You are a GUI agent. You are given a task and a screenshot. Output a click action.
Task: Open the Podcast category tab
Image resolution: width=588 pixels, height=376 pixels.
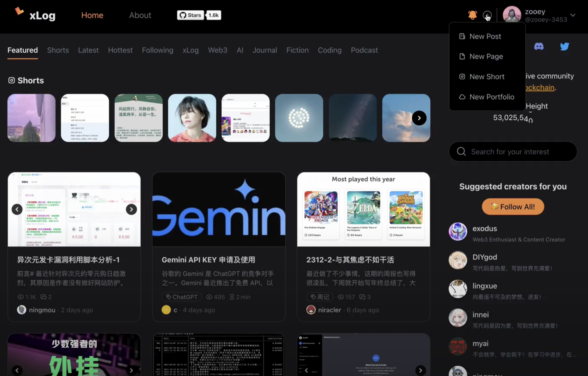point(364,50)
